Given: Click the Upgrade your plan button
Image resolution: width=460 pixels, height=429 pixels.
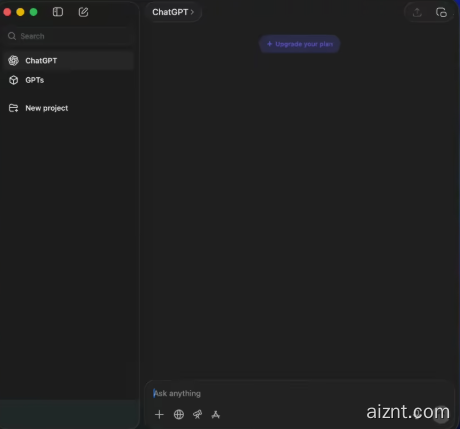Looking at the screenshot, I should [299, 44].
